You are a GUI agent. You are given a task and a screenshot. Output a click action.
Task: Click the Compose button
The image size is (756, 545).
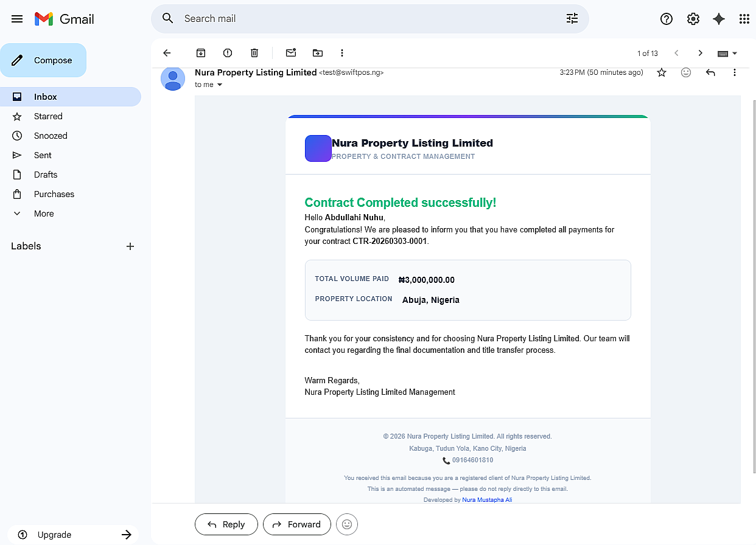43,60
